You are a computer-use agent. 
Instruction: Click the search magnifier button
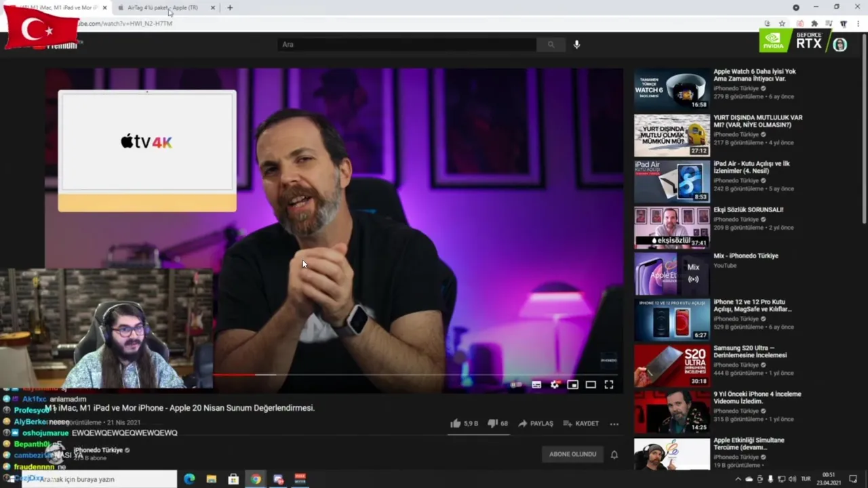[551, 45]
